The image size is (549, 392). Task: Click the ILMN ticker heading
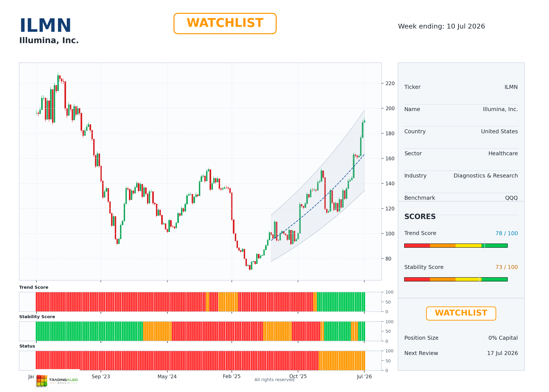point(45,25)
